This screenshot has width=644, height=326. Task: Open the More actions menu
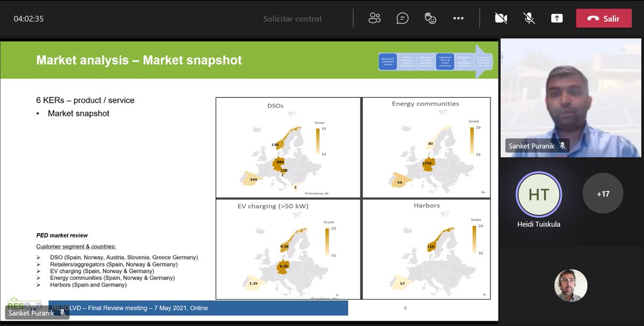tap(458, 18)
